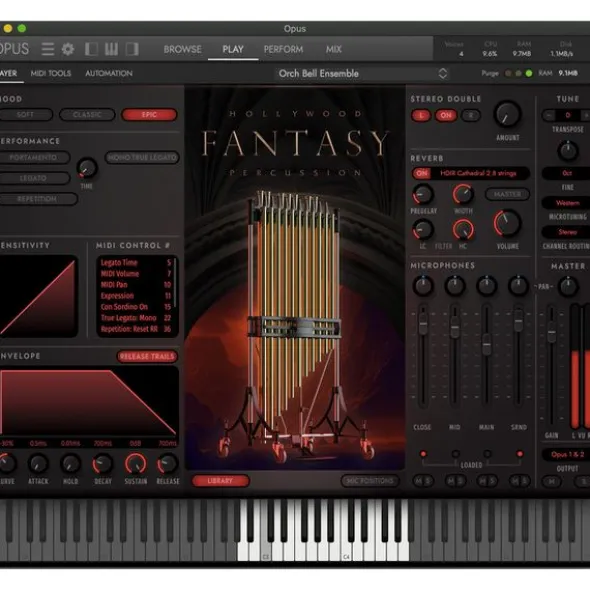Viewport: 590px width, 591px height.
Task: Adjust the Performance Time knob
Action: pos(87,168)
